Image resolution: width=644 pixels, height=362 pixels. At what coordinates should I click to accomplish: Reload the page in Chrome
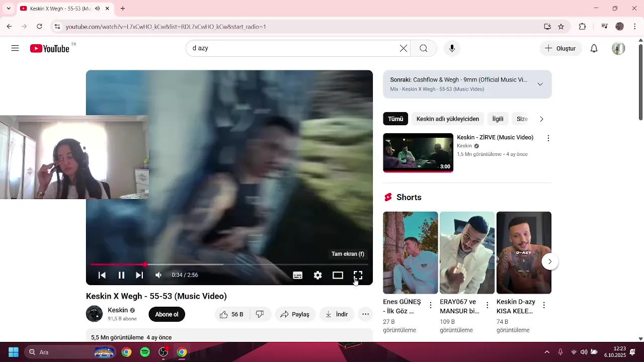(x=39, y=26)
